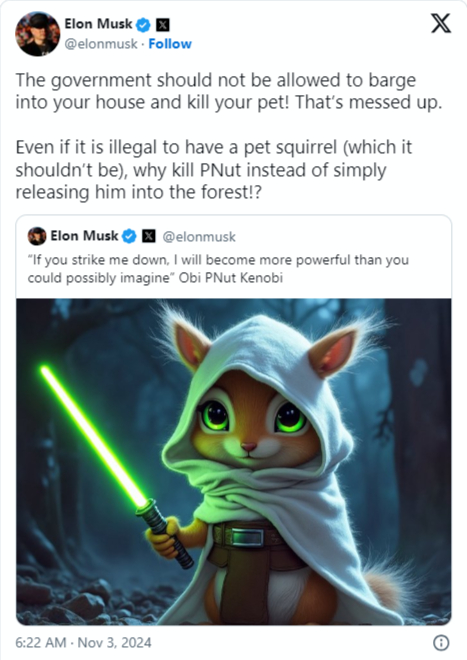This screenshot has width=467, height=660.
Task: Open the X logo in the top right
Action: coord(440,23)
